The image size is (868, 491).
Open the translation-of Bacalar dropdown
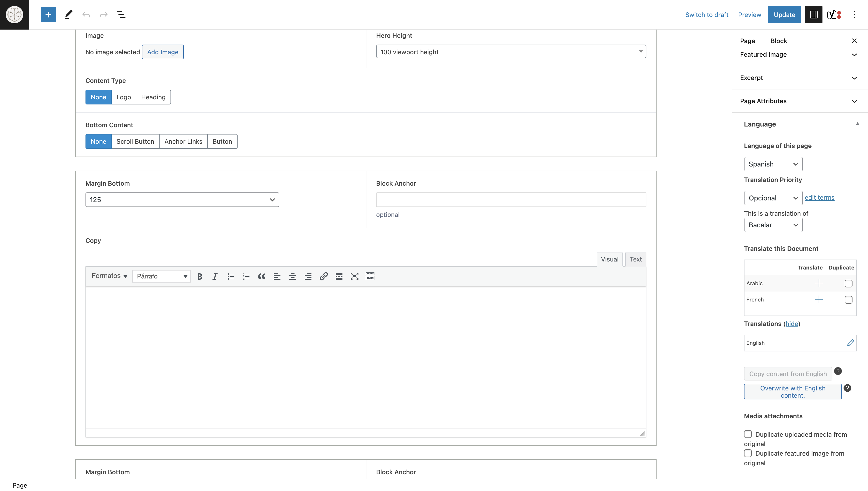click(773, 225)
